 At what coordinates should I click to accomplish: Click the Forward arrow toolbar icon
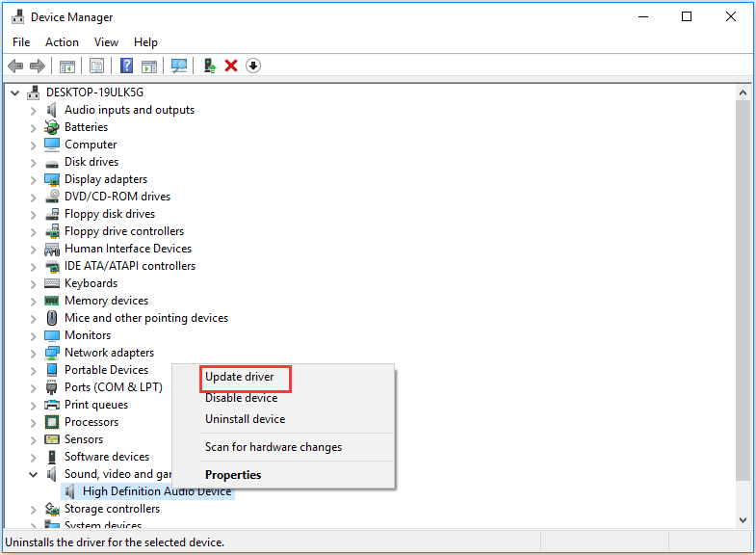click(38, 66)
